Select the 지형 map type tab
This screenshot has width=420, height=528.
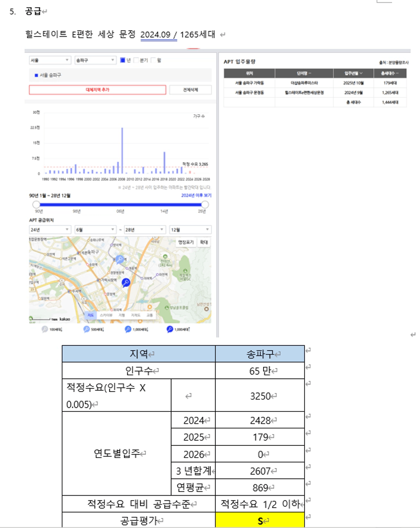(x=121, y=315)
